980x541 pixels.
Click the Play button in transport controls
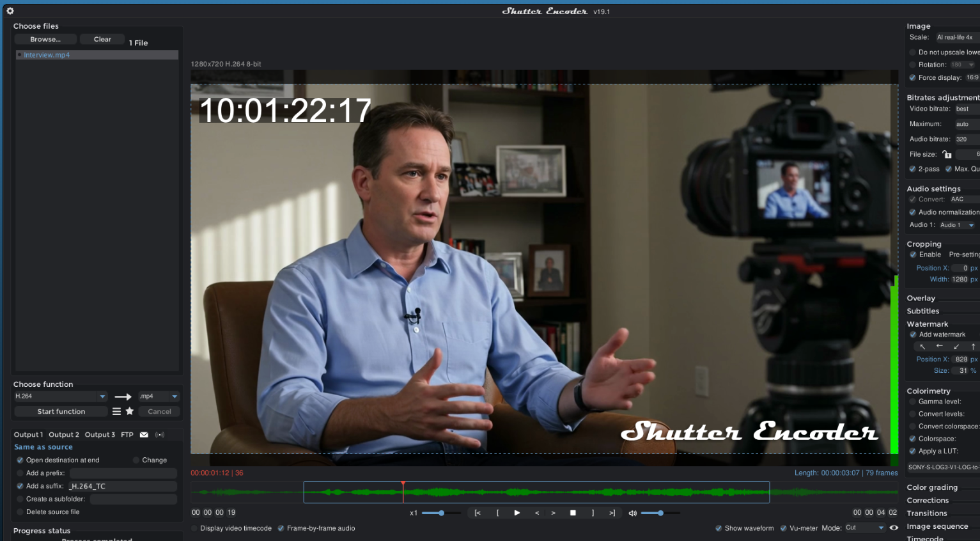click(x=516, y=512)
